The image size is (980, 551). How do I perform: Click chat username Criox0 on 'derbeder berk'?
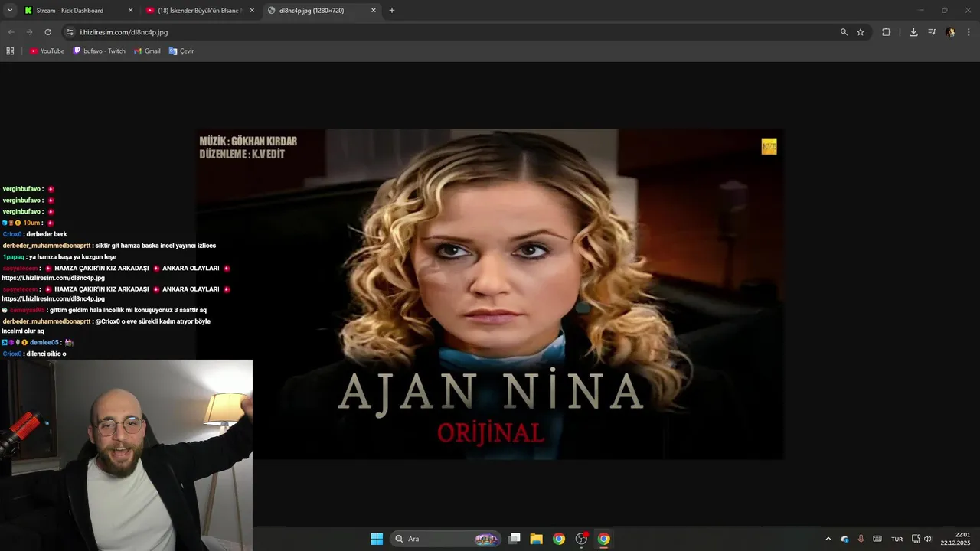(12, 234)
